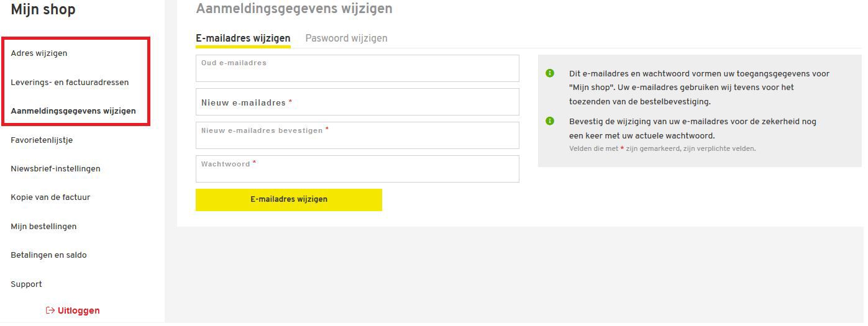Focus the Nieuw e-mailadres field
This screenshot has height=326, width=868.
[357, 102]
